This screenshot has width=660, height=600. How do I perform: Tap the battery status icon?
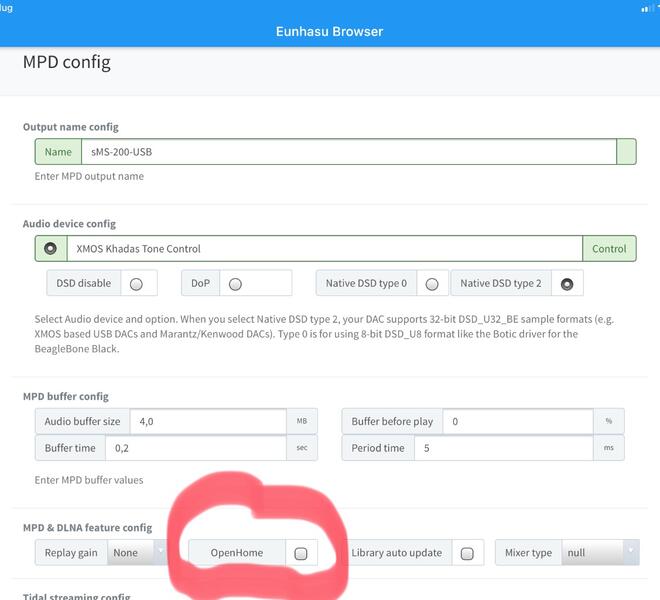click(647, 8)
